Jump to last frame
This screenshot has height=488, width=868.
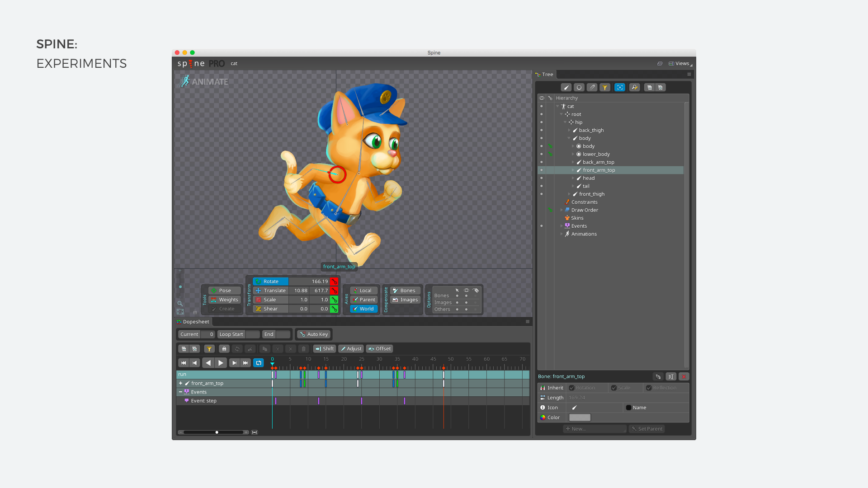pos(245,363)
